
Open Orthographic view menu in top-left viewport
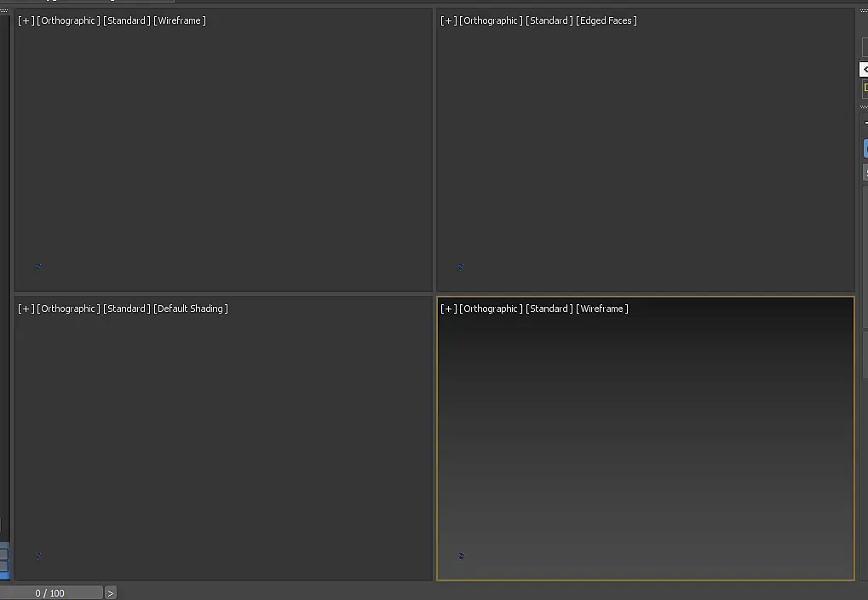pyautogui.click(x=69, y=20)
